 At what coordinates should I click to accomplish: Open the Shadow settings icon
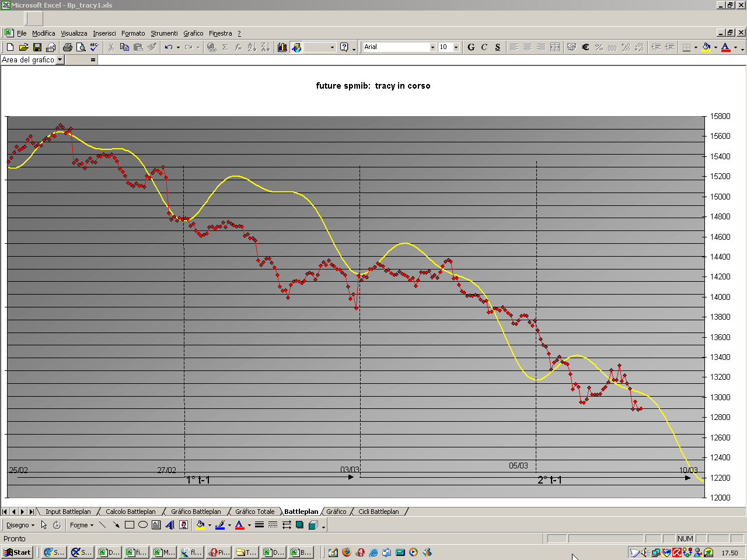pyautogui.click(x=299, y=525)
